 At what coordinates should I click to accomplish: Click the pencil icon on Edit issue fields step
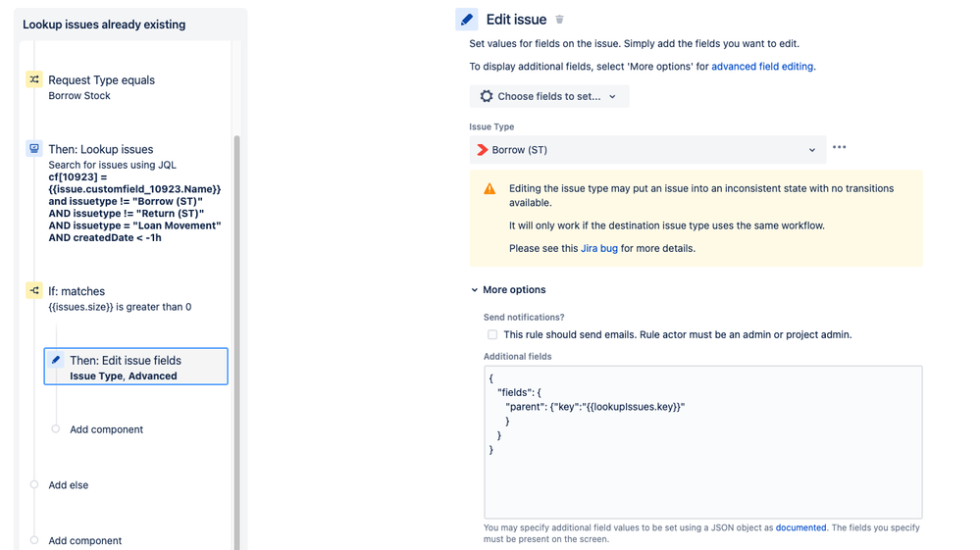pos(56,360)
